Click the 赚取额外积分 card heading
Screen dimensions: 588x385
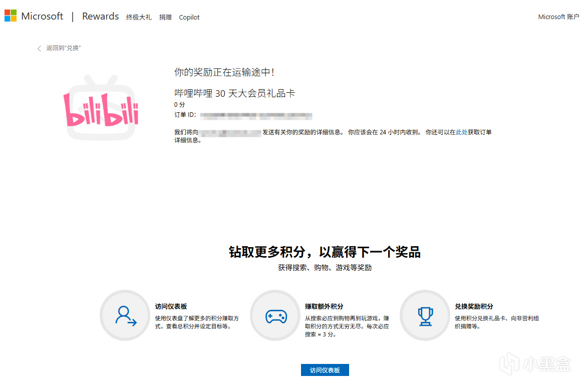[x=324, y=307]
